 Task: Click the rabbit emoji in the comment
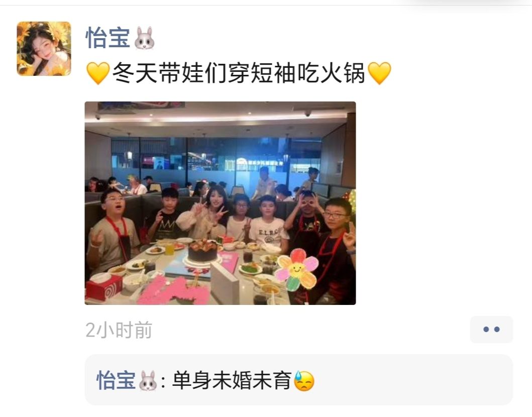click(x=148, y=381)
